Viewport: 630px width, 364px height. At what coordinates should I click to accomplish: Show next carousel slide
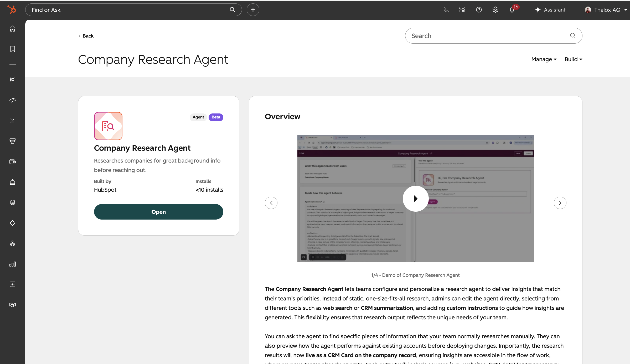click(560, 203)
